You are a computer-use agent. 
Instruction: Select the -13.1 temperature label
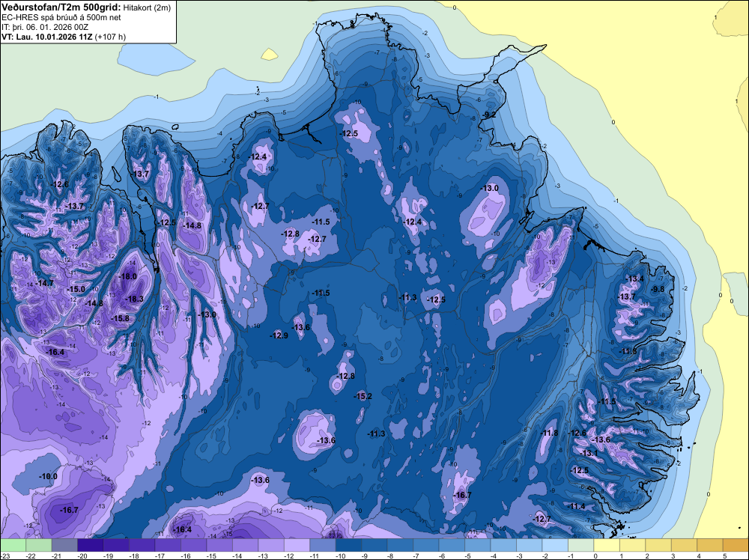(x=589, y=453)
